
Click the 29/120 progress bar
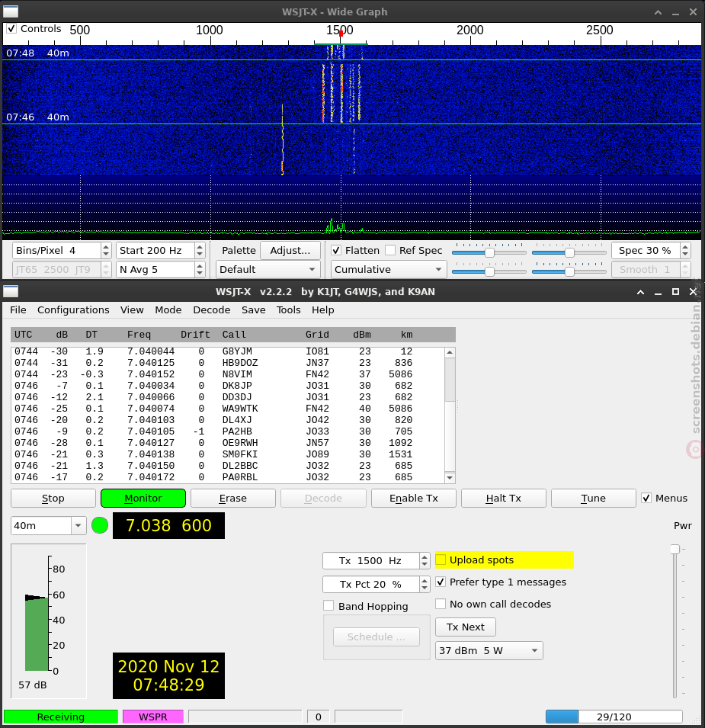pyautogui.click(x=614, y=717)
